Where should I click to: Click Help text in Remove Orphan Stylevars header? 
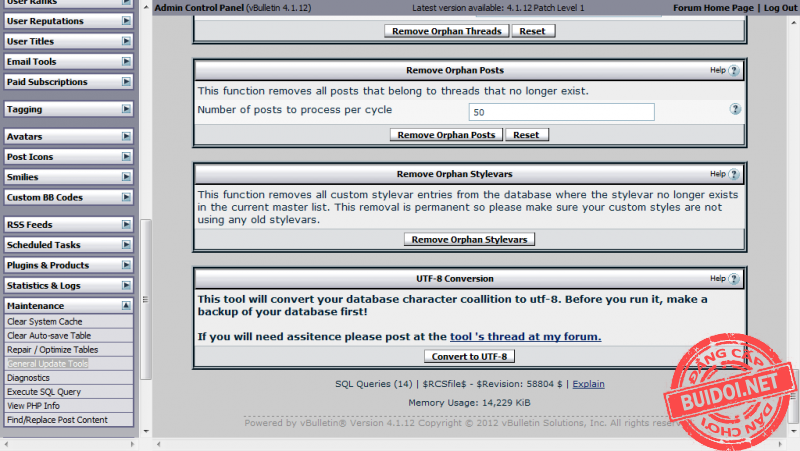point(718,174)
